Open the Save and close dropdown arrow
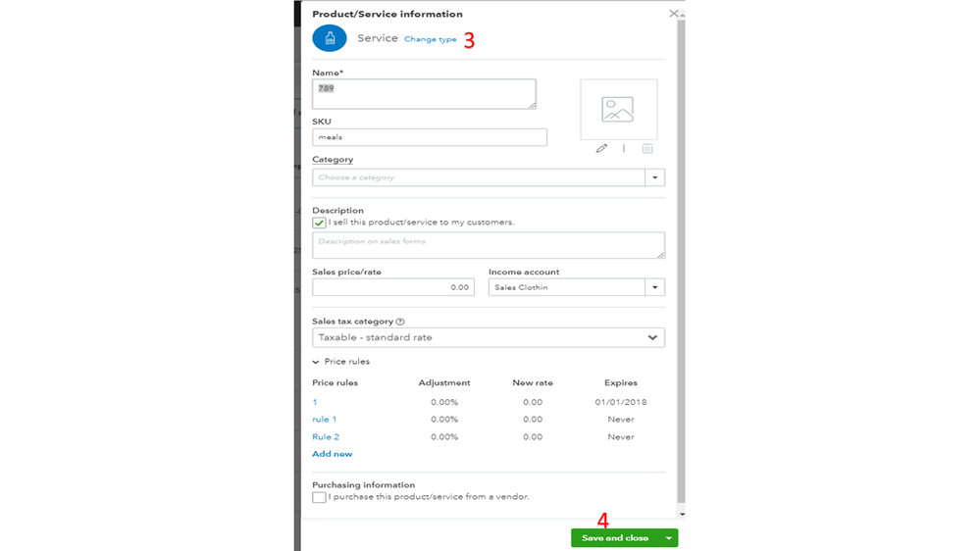Viewport: 980px width, 551px height. [x=669, y=538]
